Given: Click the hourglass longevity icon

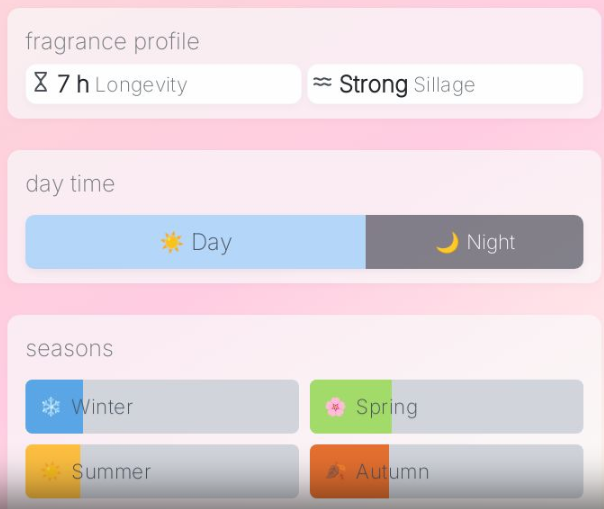Looking at the screenshot, I should click(x=41, y=82).
